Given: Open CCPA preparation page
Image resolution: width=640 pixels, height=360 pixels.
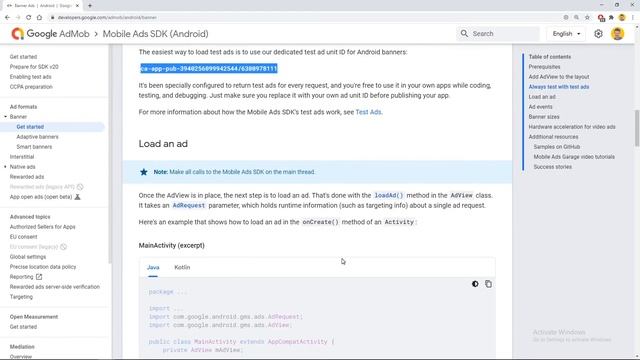Looking at the screenshot, I should (x=31, y=87).
